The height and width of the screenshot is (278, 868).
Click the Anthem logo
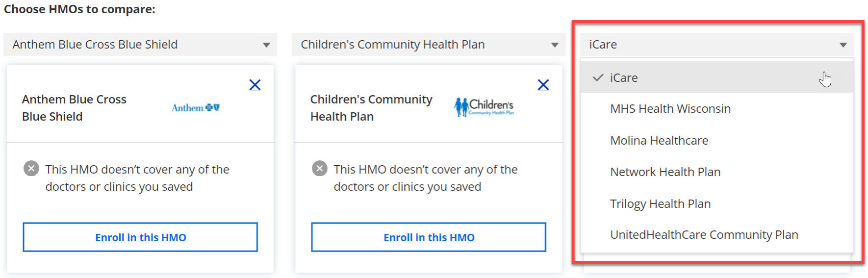coord(195,107)
